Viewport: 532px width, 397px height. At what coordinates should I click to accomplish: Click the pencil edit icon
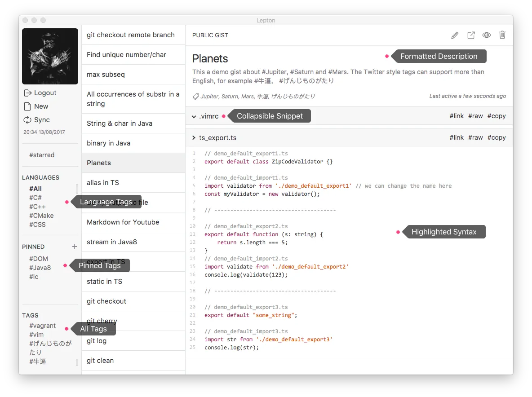pos(455,35)
